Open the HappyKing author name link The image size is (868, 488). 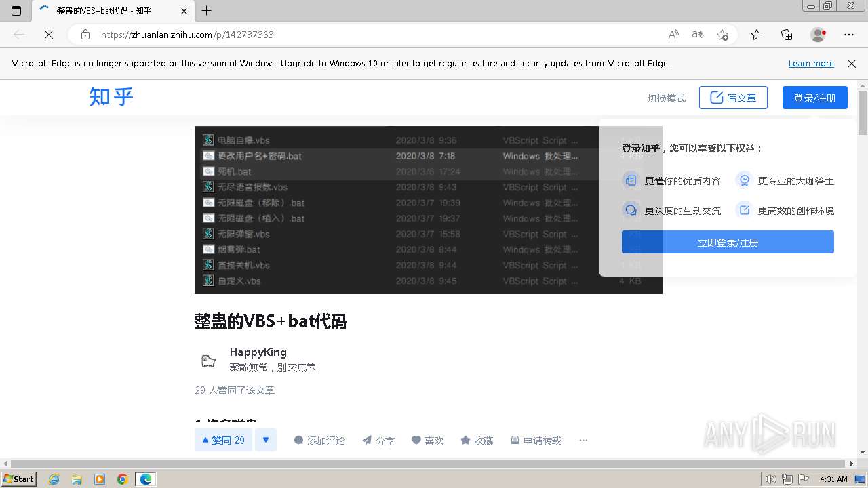[x=258, y=352]
